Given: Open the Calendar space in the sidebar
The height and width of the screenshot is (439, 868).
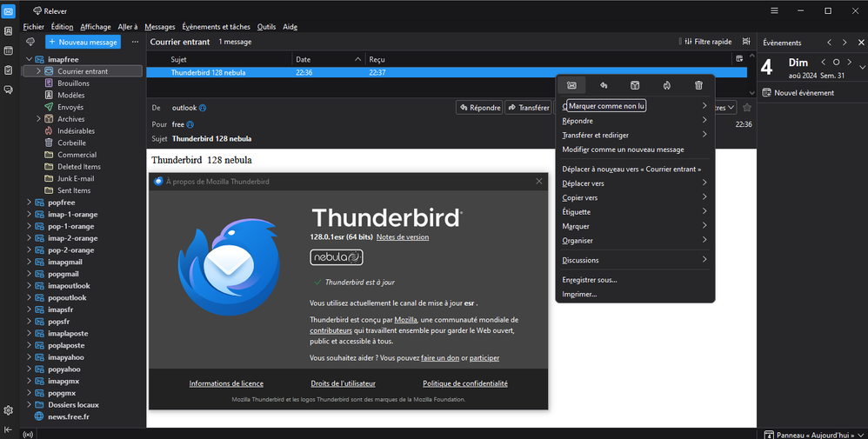Looking at the screenshot, I should click(x=8, y=50).
